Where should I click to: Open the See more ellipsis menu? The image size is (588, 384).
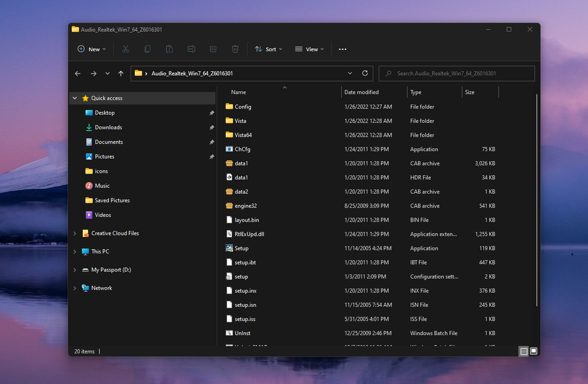[343, 49]
